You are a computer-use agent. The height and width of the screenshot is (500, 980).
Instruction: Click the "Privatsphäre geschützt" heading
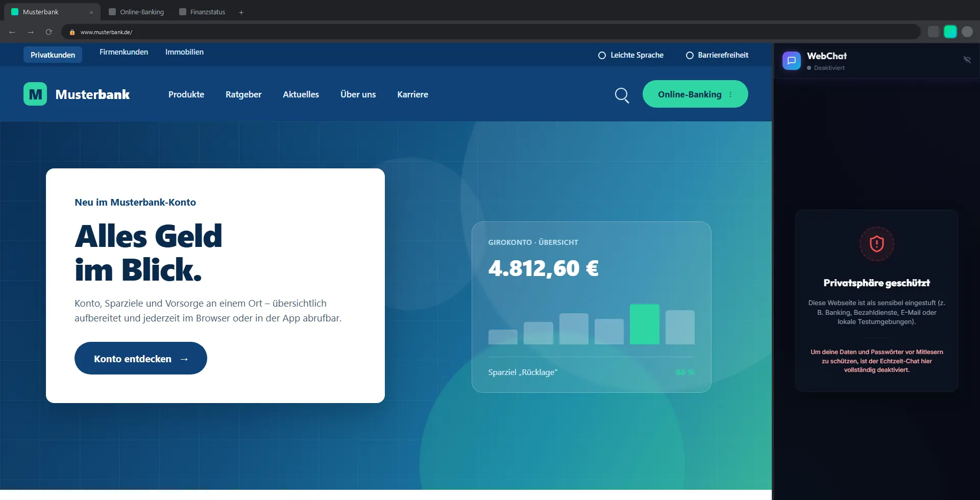pyautogui.click(x=877, y=283)
